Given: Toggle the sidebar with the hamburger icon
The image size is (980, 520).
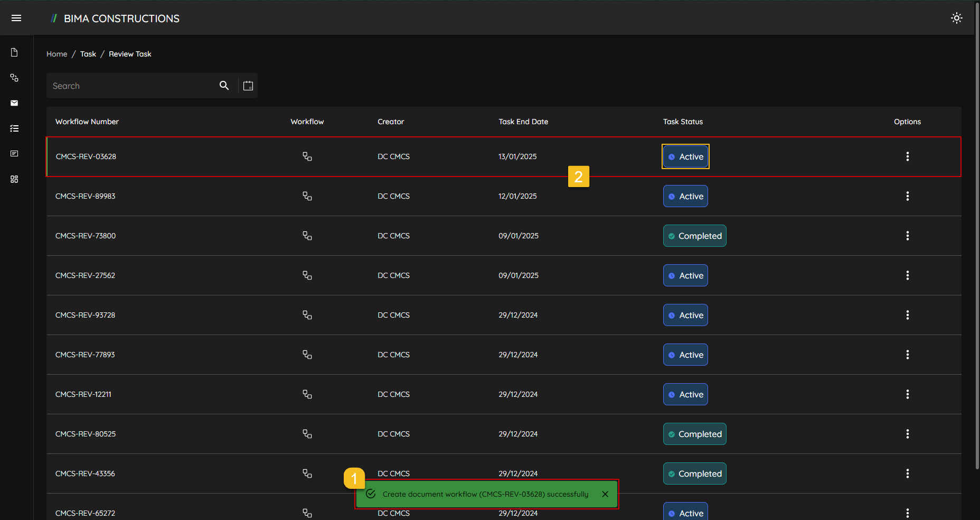Looking at the screenshot, I should coord(16,17).
